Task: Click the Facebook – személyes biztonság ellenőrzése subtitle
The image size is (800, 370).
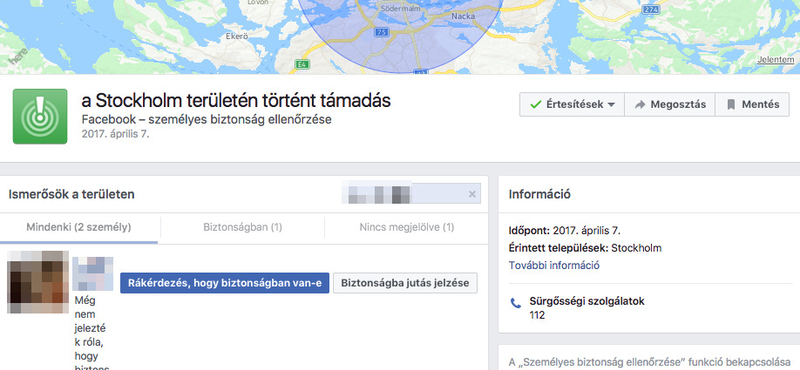Action: click(207, 119)
